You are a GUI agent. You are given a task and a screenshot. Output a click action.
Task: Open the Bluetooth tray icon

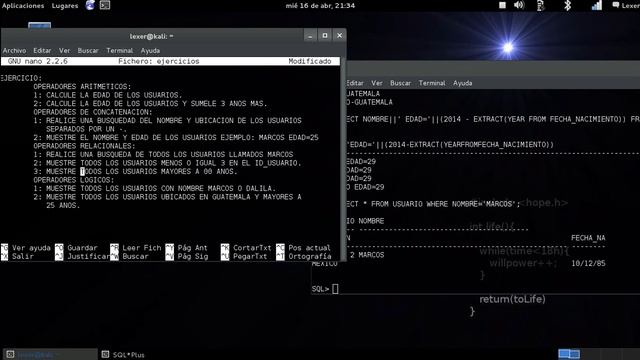coord(567,5)
